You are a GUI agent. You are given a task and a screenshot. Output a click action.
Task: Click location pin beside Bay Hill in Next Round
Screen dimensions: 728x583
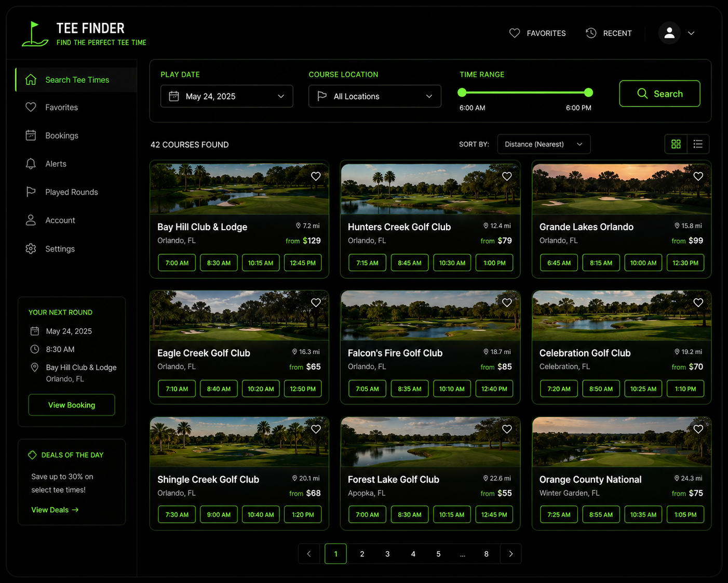coord(35,367)
